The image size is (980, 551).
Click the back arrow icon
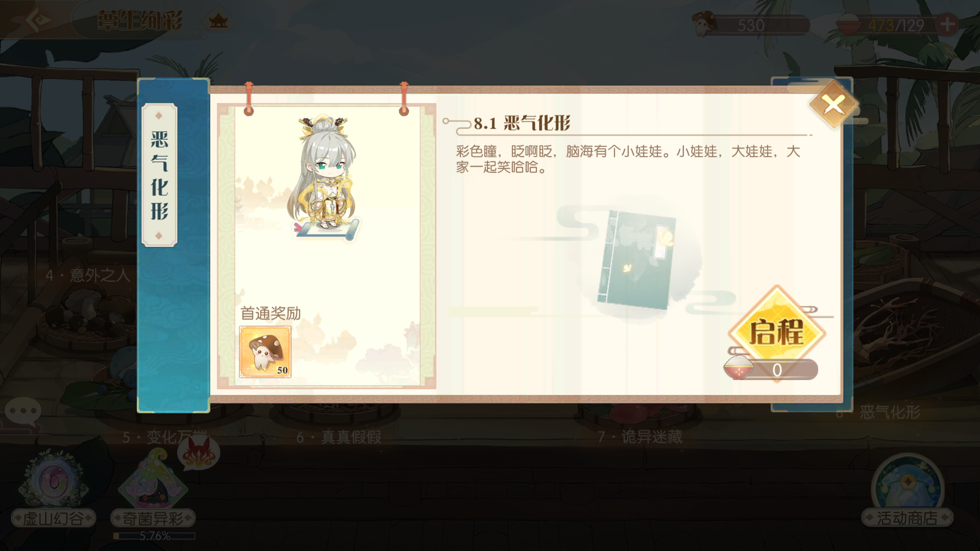(x=37, y=20)
